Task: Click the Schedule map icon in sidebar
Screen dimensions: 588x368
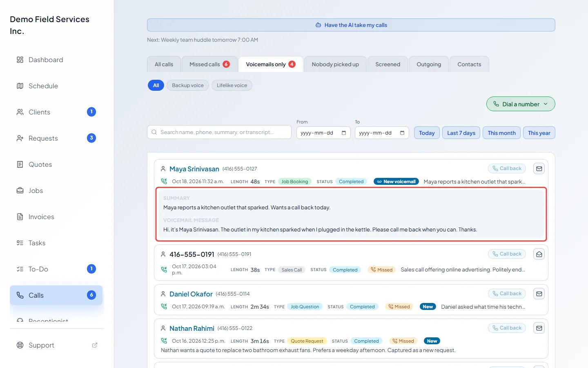Action: [x=20, y=86]
